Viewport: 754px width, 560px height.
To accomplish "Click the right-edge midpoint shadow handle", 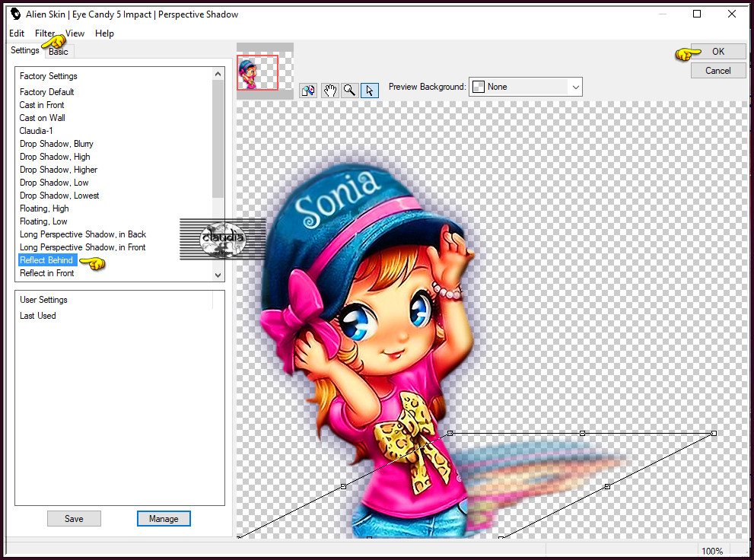I will (607, 487).
